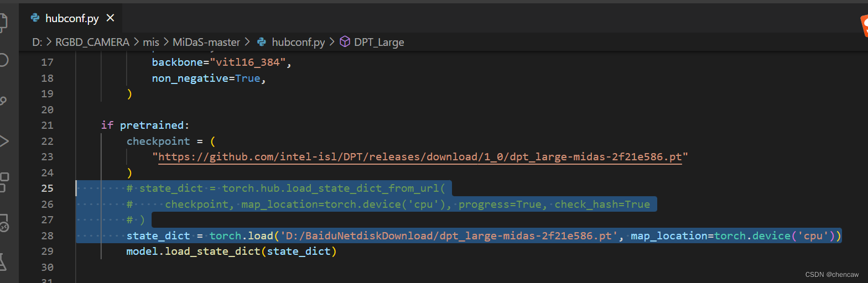Click the torch.load file path string
The width and height of the screenshot is (868, 283).
[449, 236]
